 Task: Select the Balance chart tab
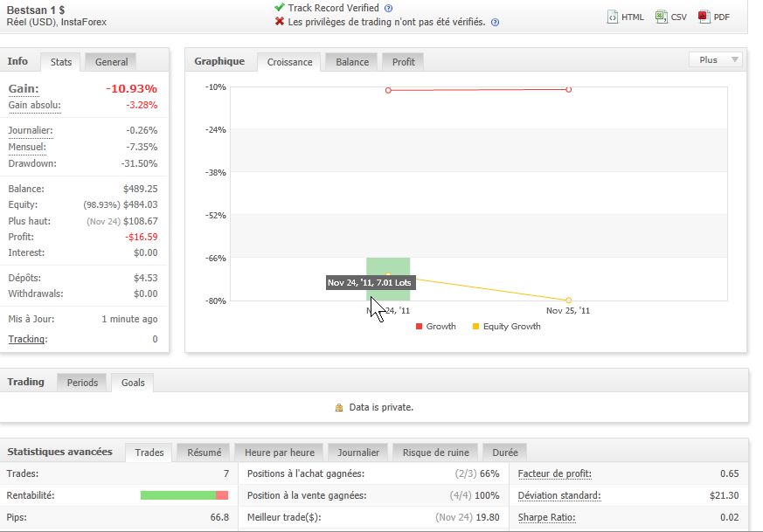352,62
